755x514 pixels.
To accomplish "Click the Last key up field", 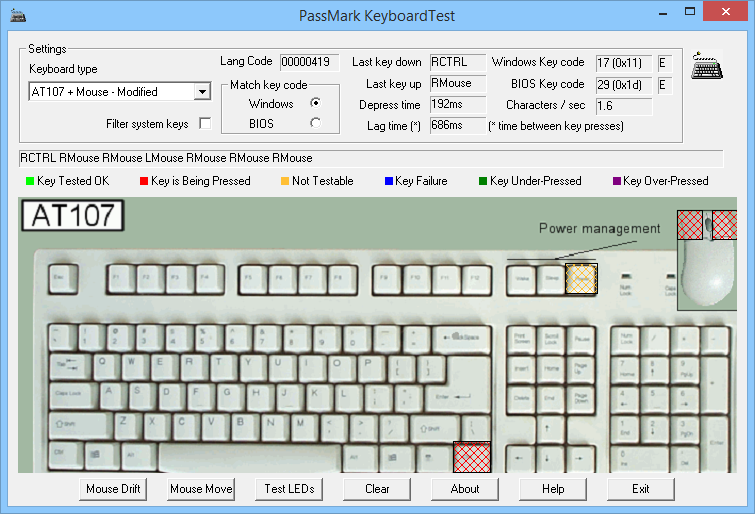I will pyautogui.click(x=457, y=83).
